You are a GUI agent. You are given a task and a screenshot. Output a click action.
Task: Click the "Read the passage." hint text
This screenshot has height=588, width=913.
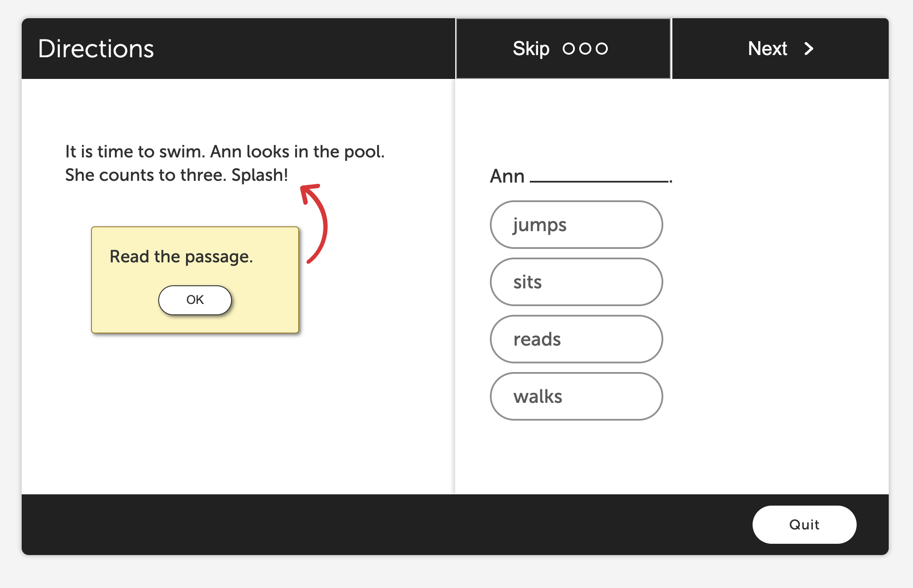point(181,256)
